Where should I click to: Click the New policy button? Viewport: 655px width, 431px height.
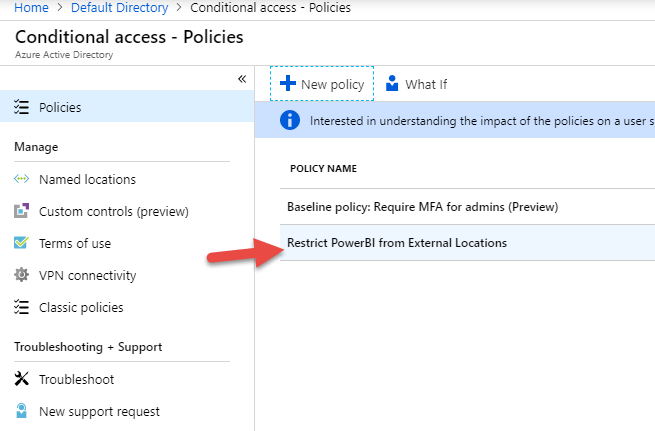pyautogui.click(x=322, y=84)
